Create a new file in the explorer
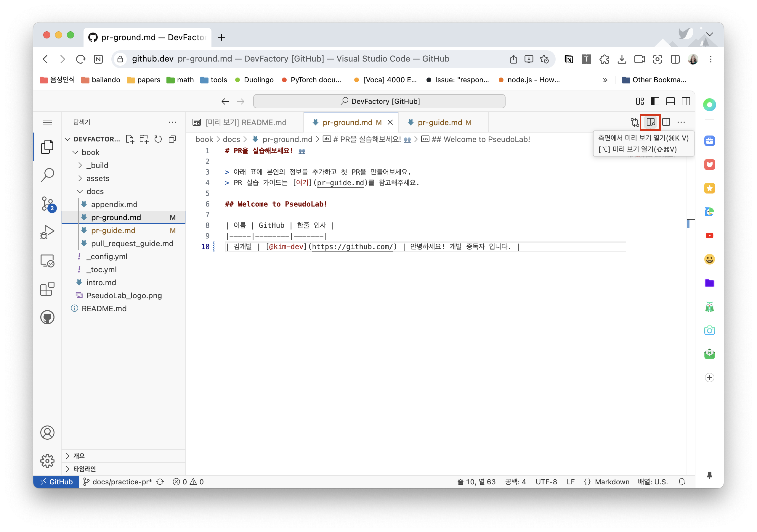This screenshot has height=532, width=757. click(x=130, y=139)
